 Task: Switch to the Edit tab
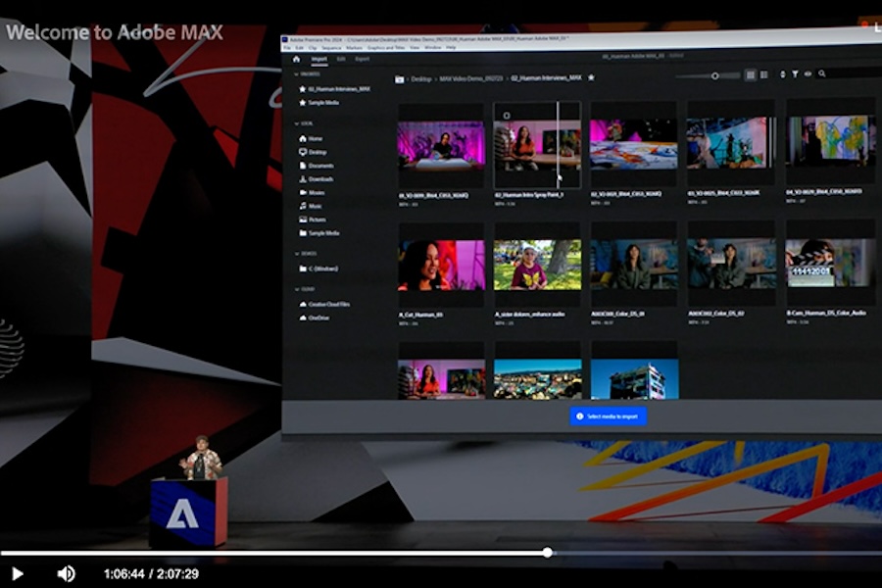(x=341, y=59)
